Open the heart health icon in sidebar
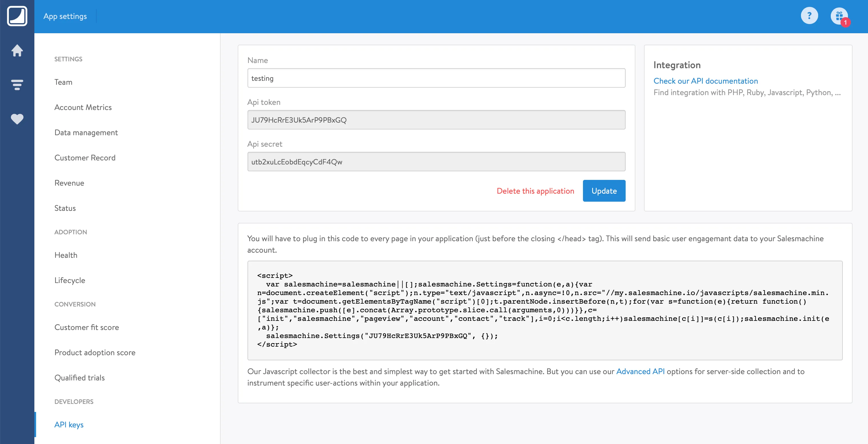Viewport: 868px width, 444px height. tap(17, 119)
